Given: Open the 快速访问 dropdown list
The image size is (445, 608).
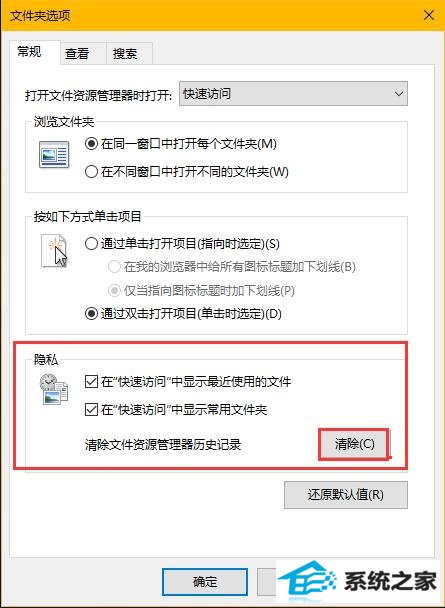Looking at the screenshot, I should [293, 93].
